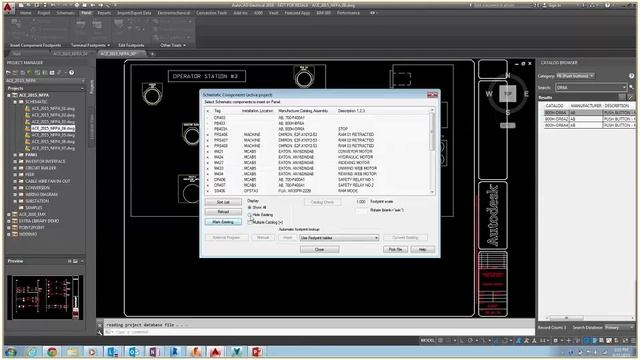640x360 pixels.
Task: Select CIRCUIT BUILDER folder in project tree
Action: click(x=40, y=168)
